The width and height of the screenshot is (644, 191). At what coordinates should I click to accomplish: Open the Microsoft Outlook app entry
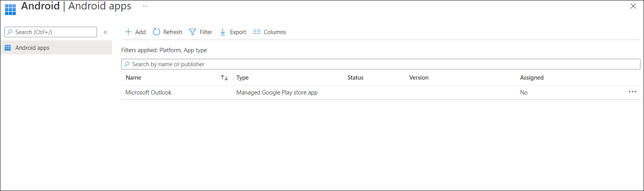click(x=148, y=93)
